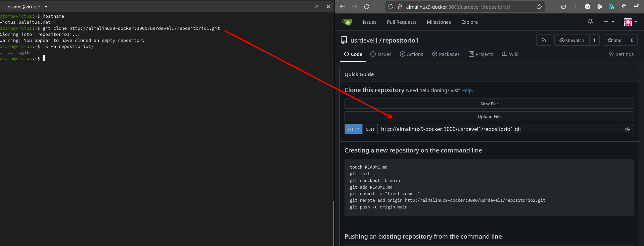The image size is (644, 246).
Task: Reload the page in the browser
Action: pyautogui.click(x=367, y=7)
